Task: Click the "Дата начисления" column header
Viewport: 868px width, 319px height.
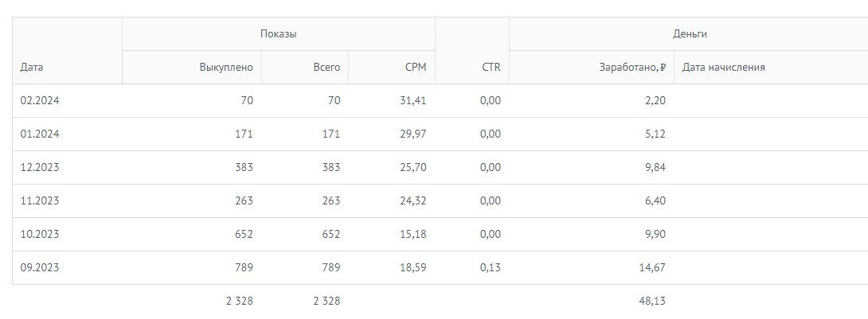Action: click(723, 68)
